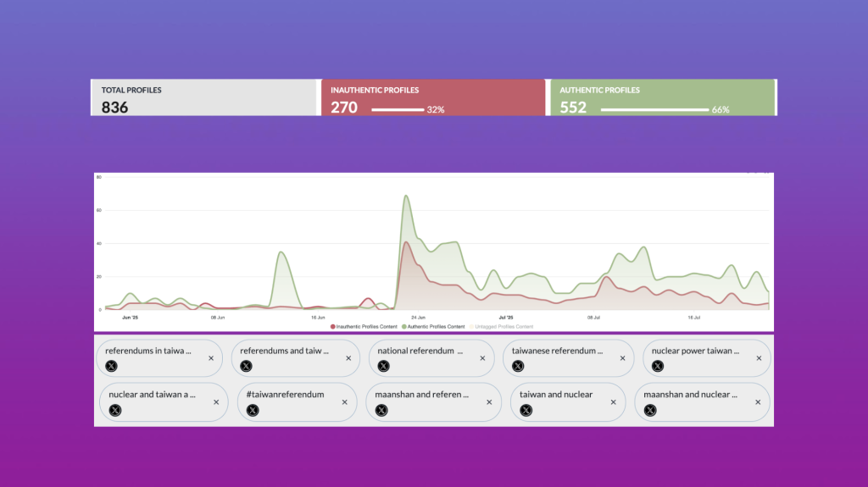Select the 'taiwan and nuclear' keyword chip text
Screen dimensions: 868x487
click(556, 395)
